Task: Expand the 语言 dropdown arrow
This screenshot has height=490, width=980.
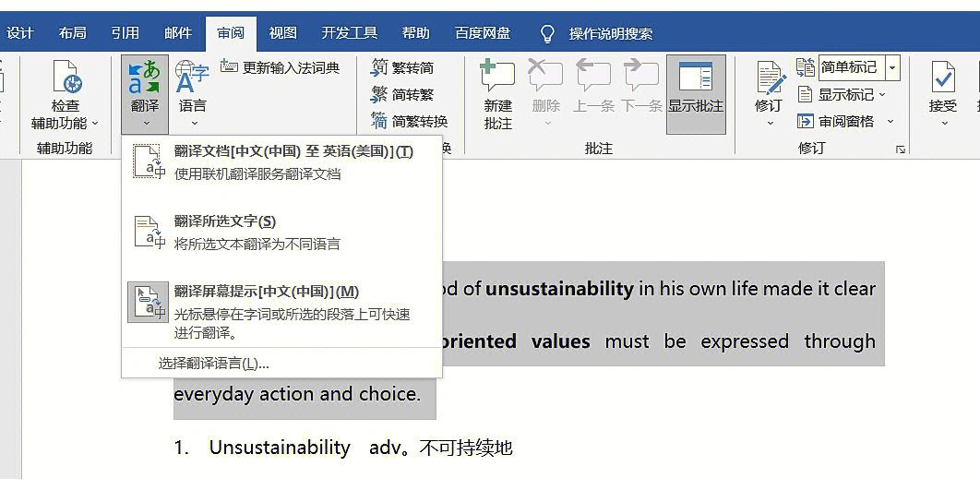Action: [x=193, y=124]
